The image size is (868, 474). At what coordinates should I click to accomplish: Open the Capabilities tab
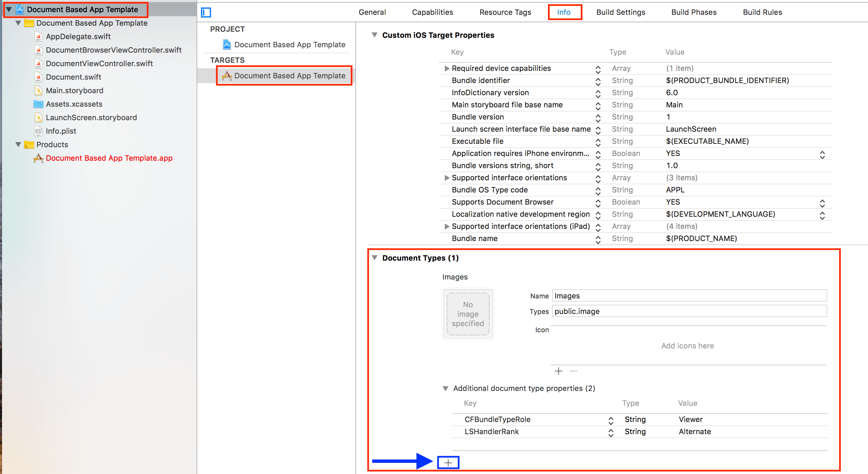(x=432, y=12)
